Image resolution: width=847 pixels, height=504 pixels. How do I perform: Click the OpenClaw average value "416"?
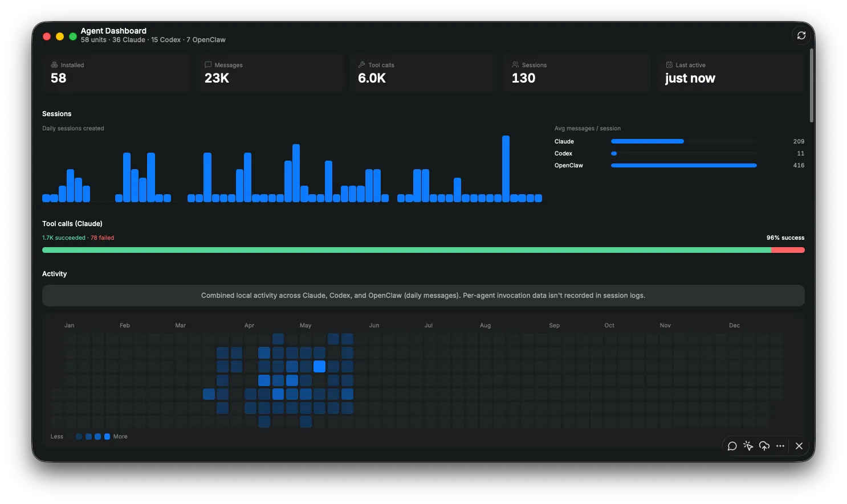pos(799,165)
